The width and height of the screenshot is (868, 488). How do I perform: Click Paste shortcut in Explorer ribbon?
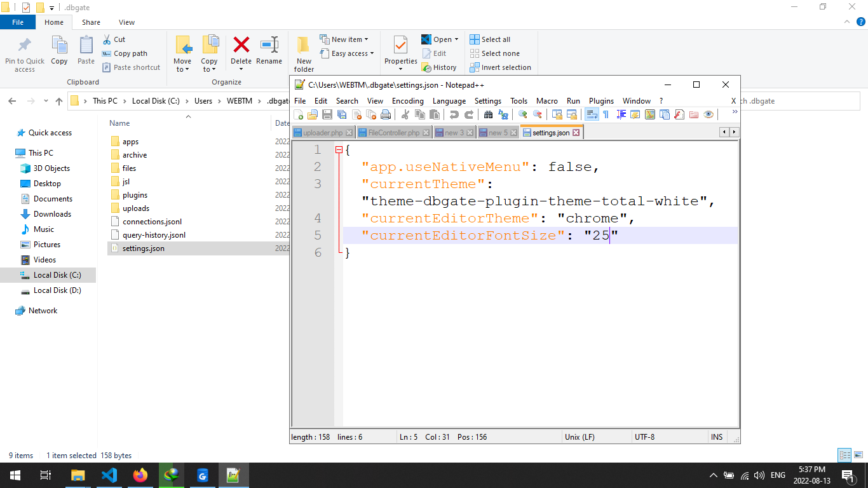[131, 67]
